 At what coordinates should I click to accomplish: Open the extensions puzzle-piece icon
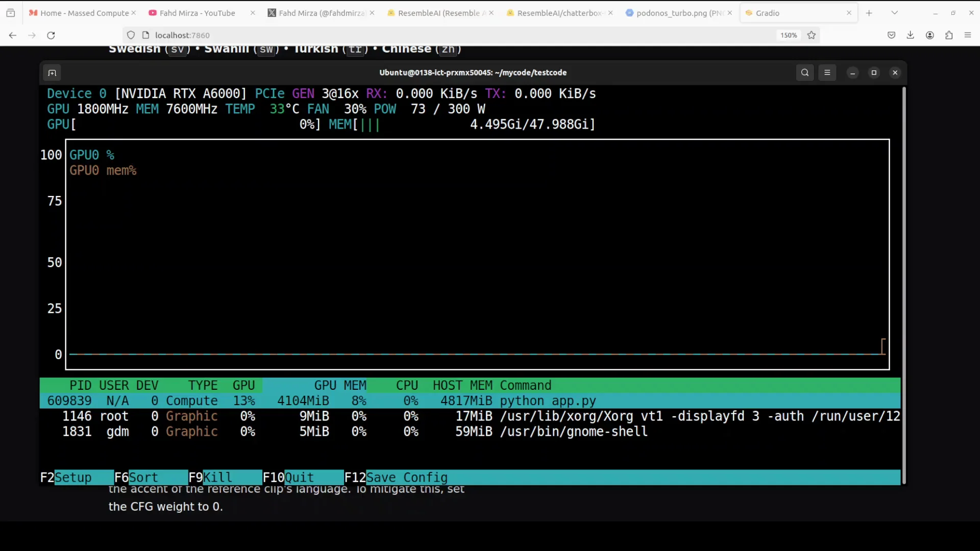(949, 35)
